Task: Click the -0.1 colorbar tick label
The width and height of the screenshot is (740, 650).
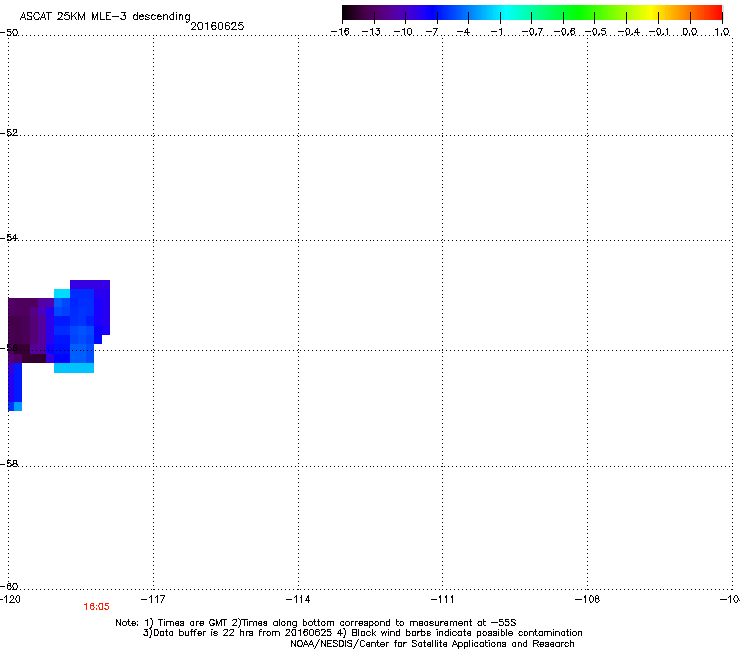Action: [x=659, y=32]
